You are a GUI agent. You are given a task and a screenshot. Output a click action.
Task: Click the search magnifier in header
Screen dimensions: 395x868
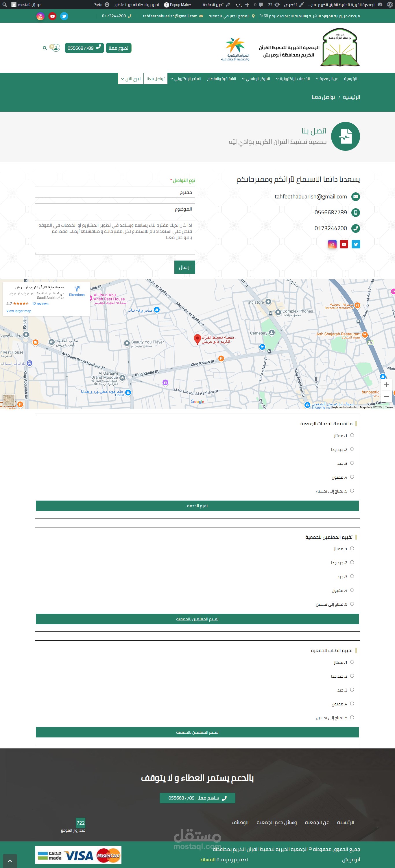tap(45, 48)
